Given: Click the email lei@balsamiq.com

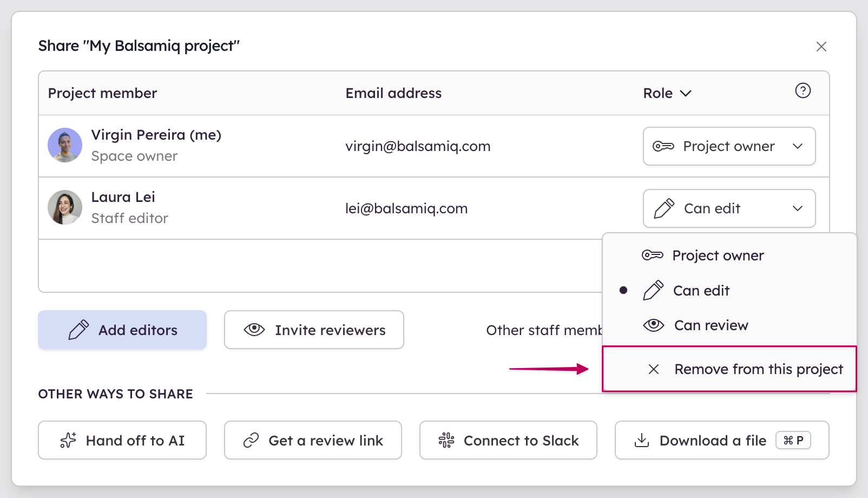Looking at the screenshot, I should click(x=406, y=208).
